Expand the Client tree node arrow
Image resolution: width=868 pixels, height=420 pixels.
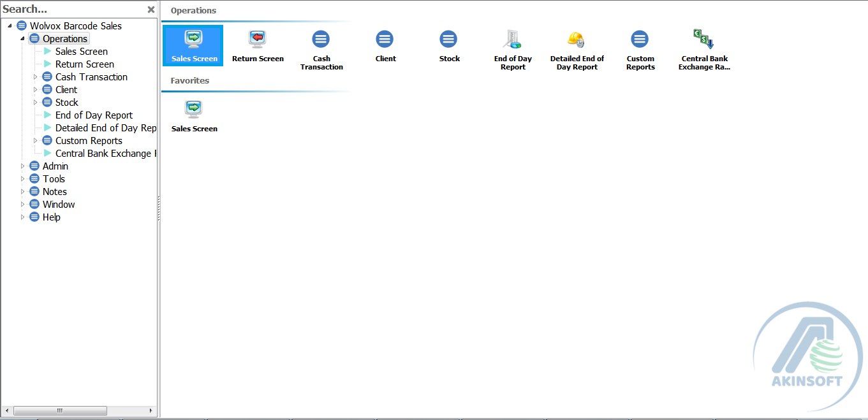coord(36,90)
